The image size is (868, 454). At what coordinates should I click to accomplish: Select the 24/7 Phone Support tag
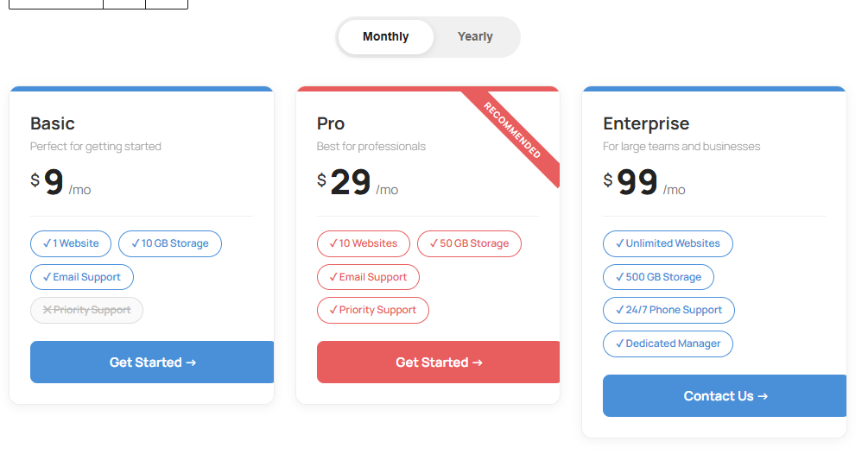click(x=668, y=311)
